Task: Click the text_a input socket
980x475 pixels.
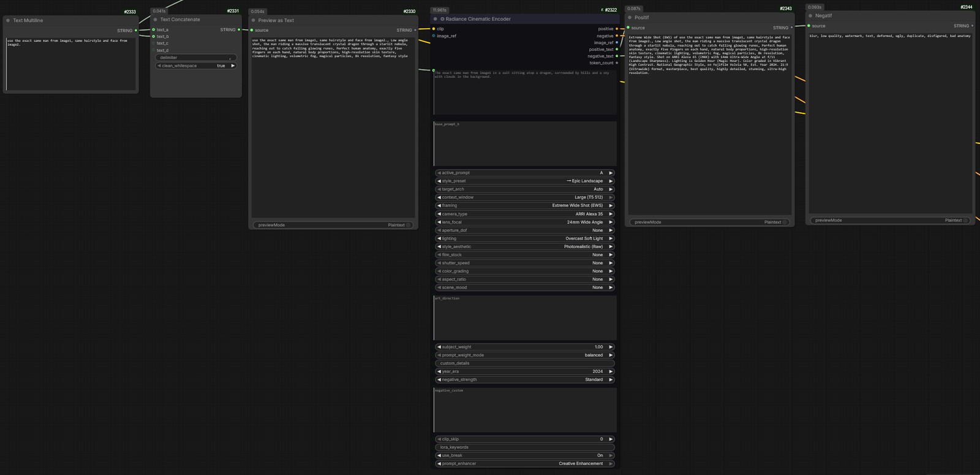Action: (x=154, y=29)
